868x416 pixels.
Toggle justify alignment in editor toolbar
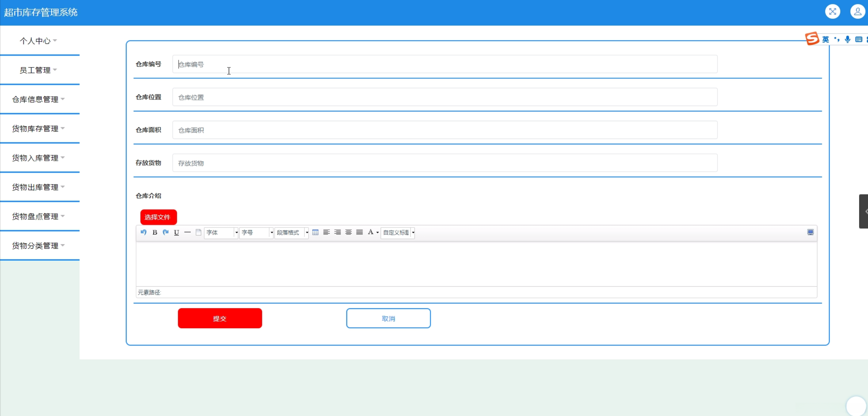(359, 232)
